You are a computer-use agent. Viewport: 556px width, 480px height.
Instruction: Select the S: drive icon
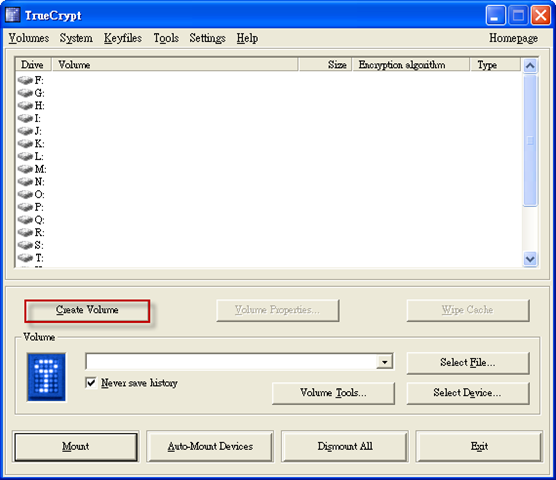(x=25, y=245)
